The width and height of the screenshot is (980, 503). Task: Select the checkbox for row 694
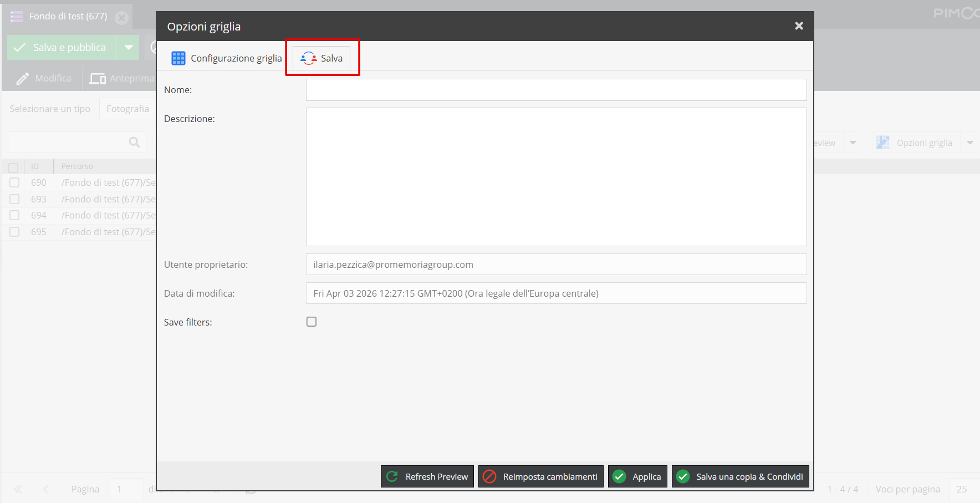click(x=14, y=215)
